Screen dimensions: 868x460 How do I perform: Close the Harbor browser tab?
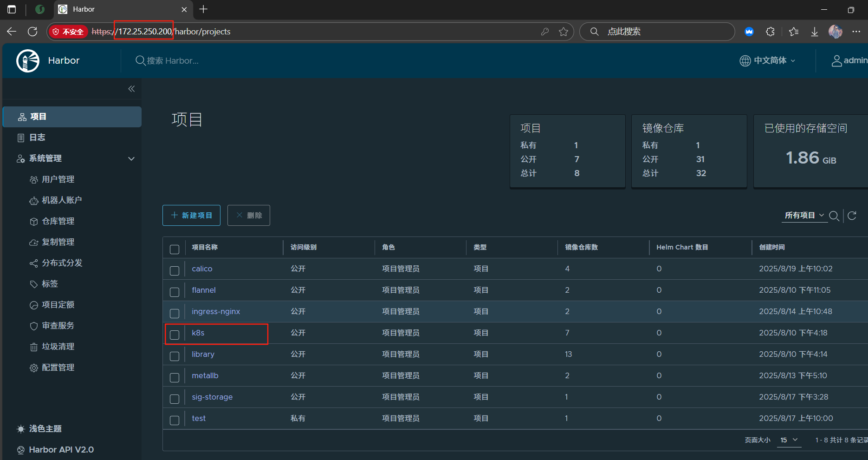(184, 9)
